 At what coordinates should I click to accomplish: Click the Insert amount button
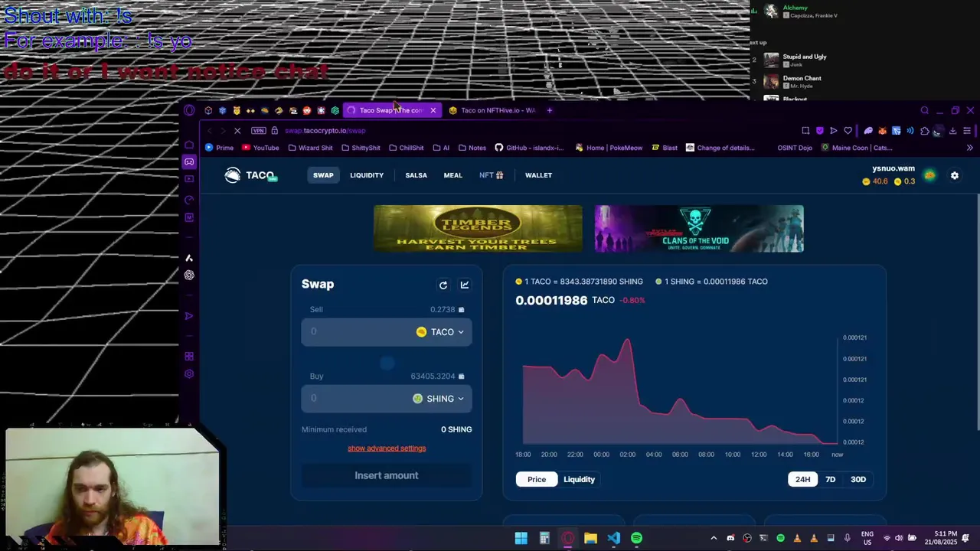pos(387,475)
